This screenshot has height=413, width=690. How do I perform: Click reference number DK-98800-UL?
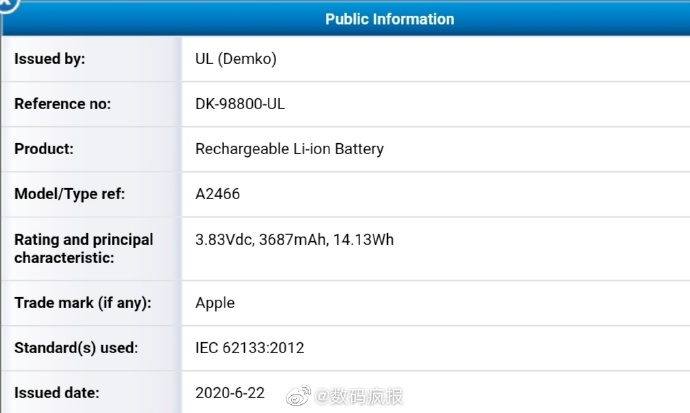[x=245, y=104]
